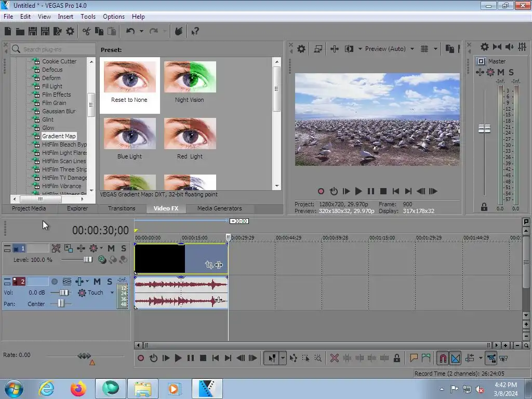Open Event Pan/Crop on the video clip

click(209, 264)
